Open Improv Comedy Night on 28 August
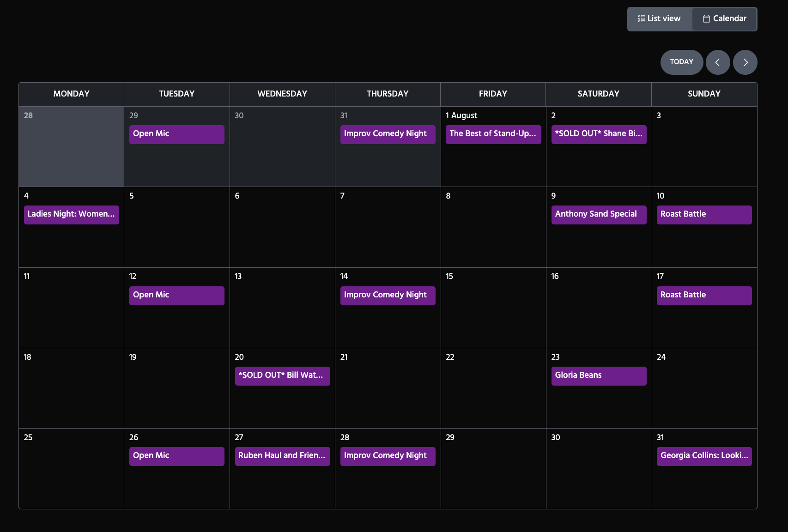This screenshot has width=788, height=532. pyautogui.click(x=388, y=456)
